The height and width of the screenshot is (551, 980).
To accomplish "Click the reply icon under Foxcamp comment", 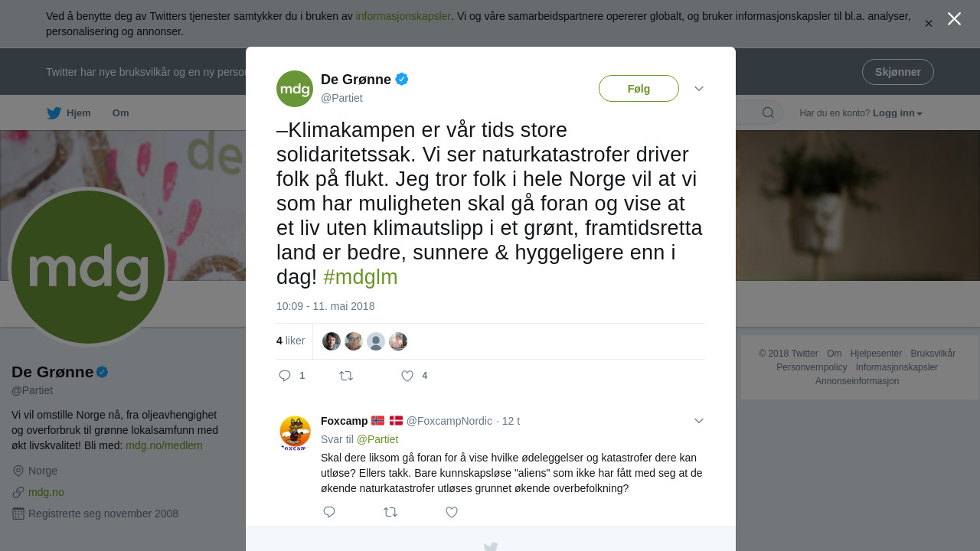I will [329, 512].
